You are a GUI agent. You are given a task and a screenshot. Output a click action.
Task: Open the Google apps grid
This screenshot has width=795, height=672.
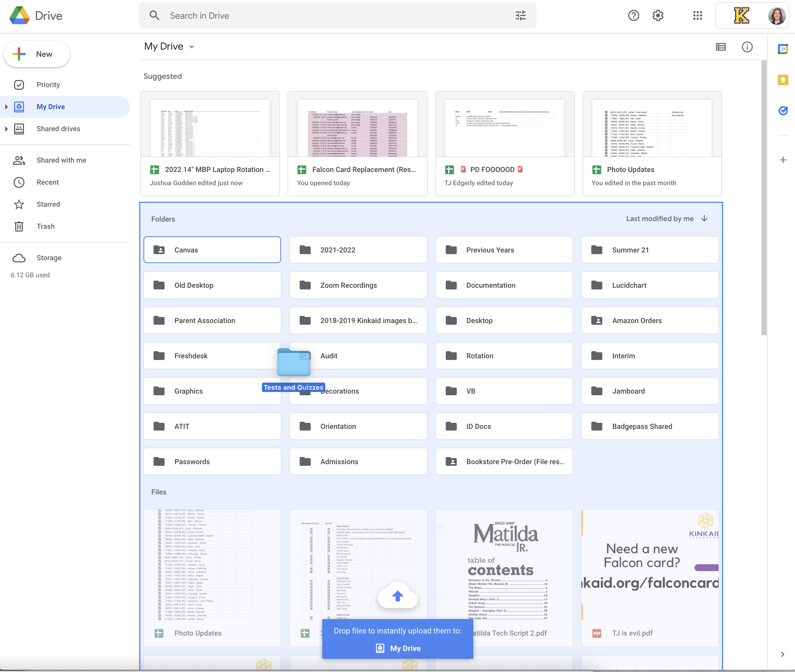[x=697, y=16]
